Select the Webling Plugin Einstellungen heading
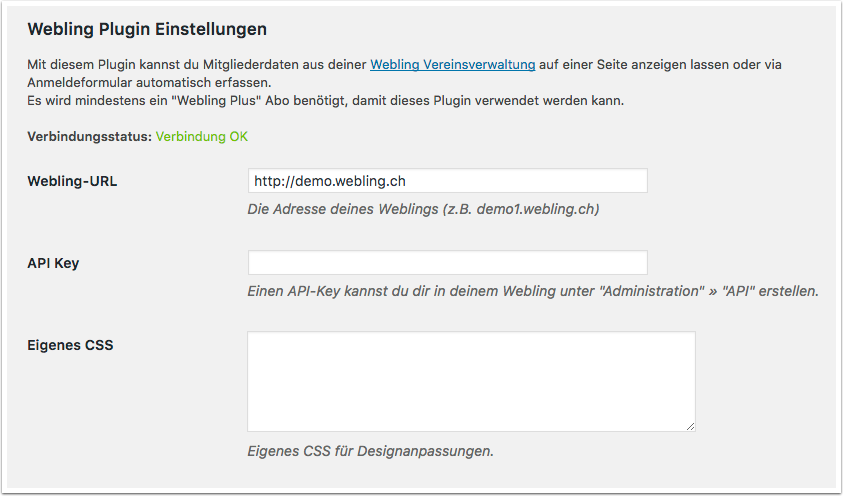This screenshot has width=843, height=496. pos(147,29)
